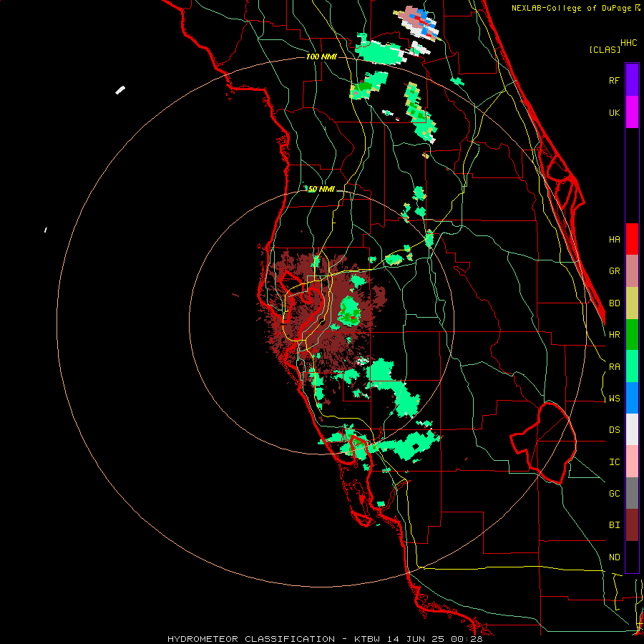
Task: Pick the dark green HR legend swatch
Action: (x=632, y=335)
